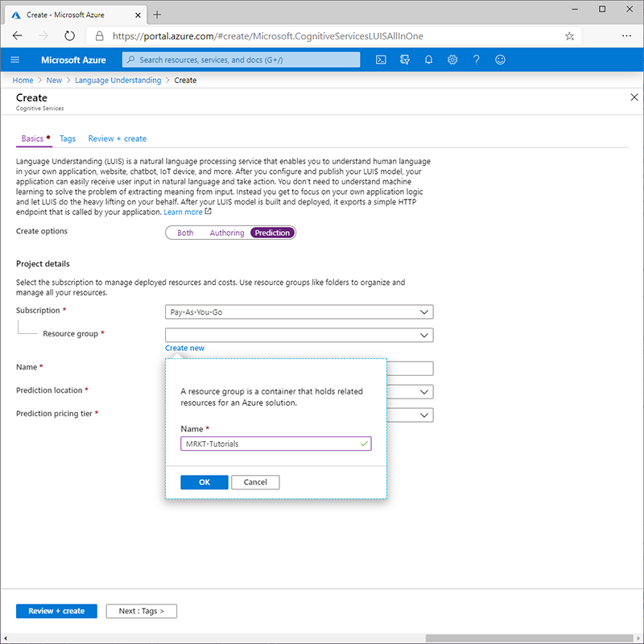Click the resource Name input field
The width and height of the screenshot is (644, 644).
pyautogui.click(x=410, y=369)
